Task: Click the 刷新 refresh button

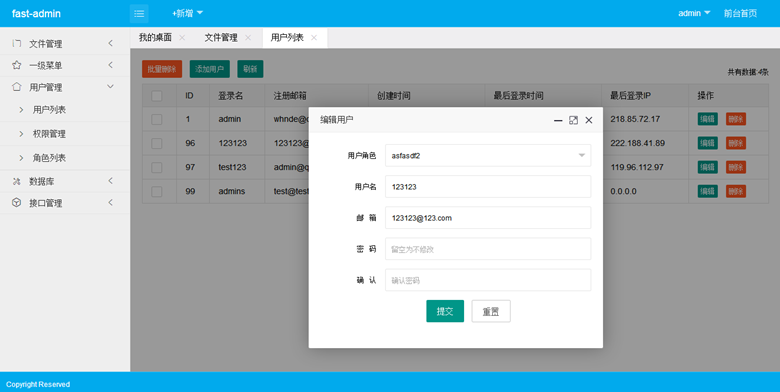Action: coord(250,69)
